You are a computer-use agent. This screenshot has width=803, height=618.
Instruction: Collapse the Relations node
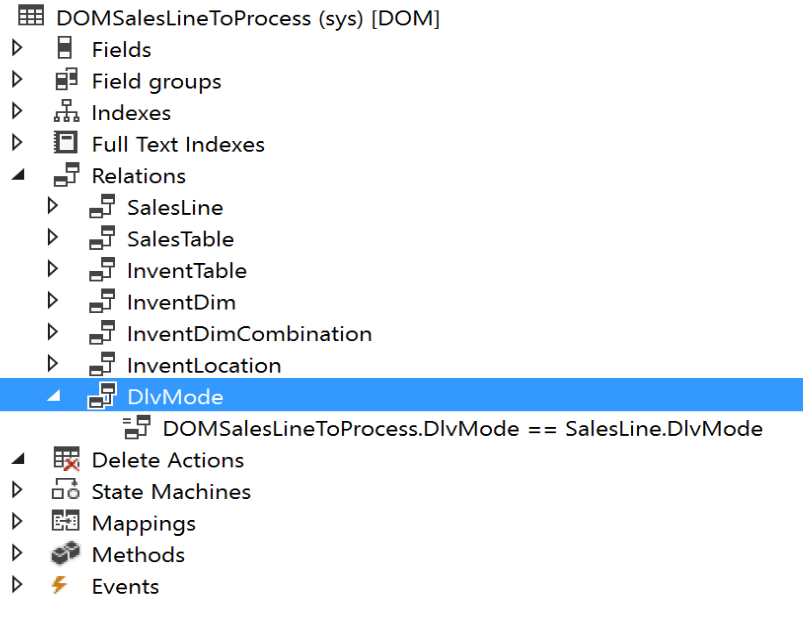18,175
